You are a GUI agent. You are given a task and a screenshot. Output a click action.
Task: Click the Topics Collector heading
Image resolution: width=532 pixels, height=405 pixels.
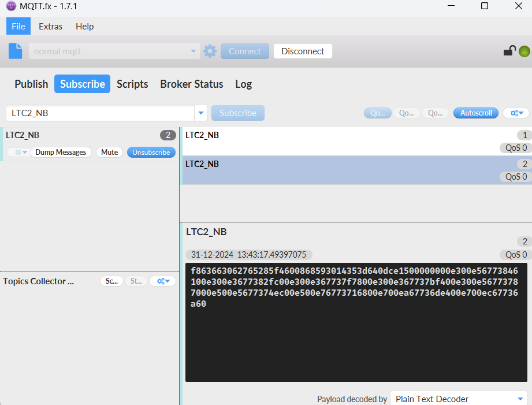pyautogui.click(x=38, y=281)
